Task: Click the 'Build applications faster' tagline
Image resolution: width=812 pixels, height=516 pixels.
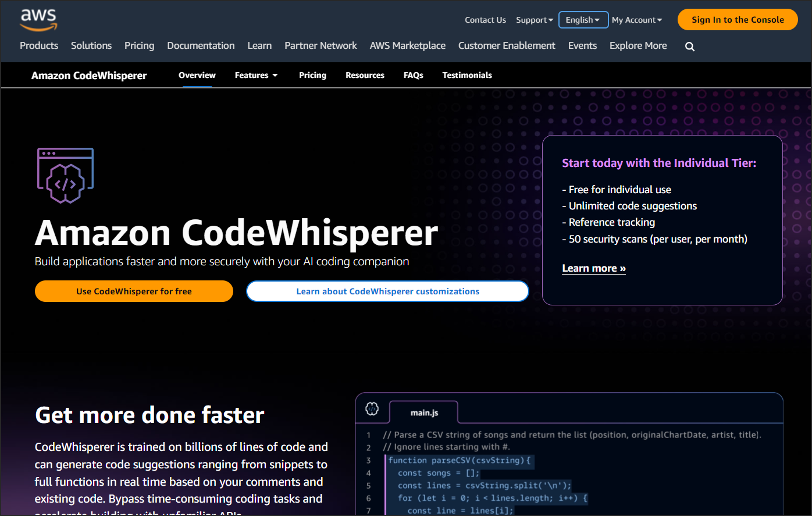Action: 222,261
